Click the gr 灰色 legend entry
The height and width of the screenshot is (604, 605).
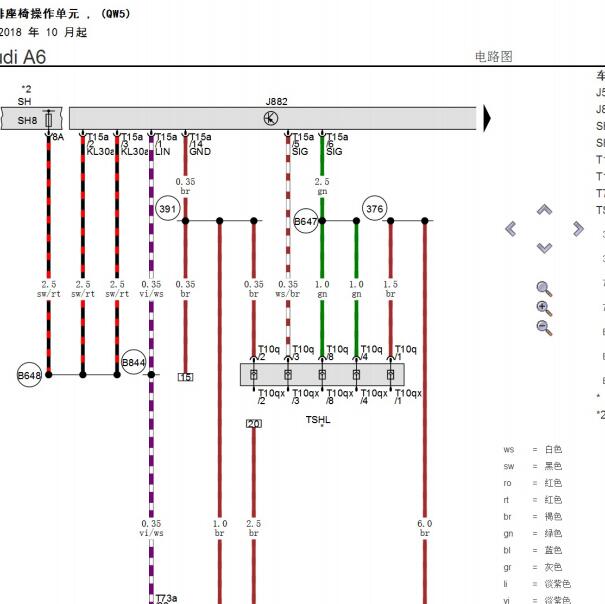coord(532,567)
